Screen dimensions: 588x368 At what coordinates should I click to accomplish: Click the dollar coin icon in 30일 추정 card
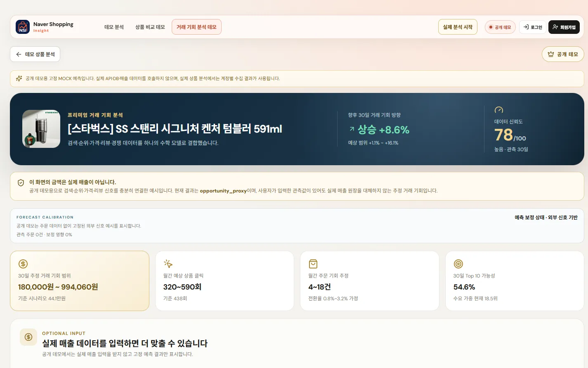[23, 264]
